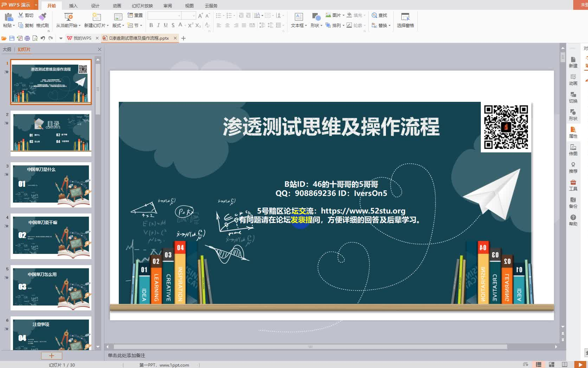Switch to the 设计 ribbon tab
This screenshot has width=588, height=368.
[95, 6]
